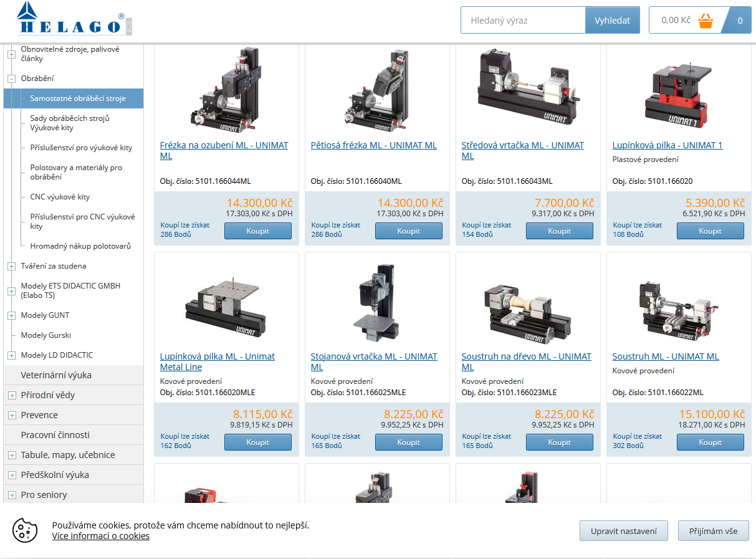Click Upravit nastavení cookie button
756x559 pixels.
624,531
